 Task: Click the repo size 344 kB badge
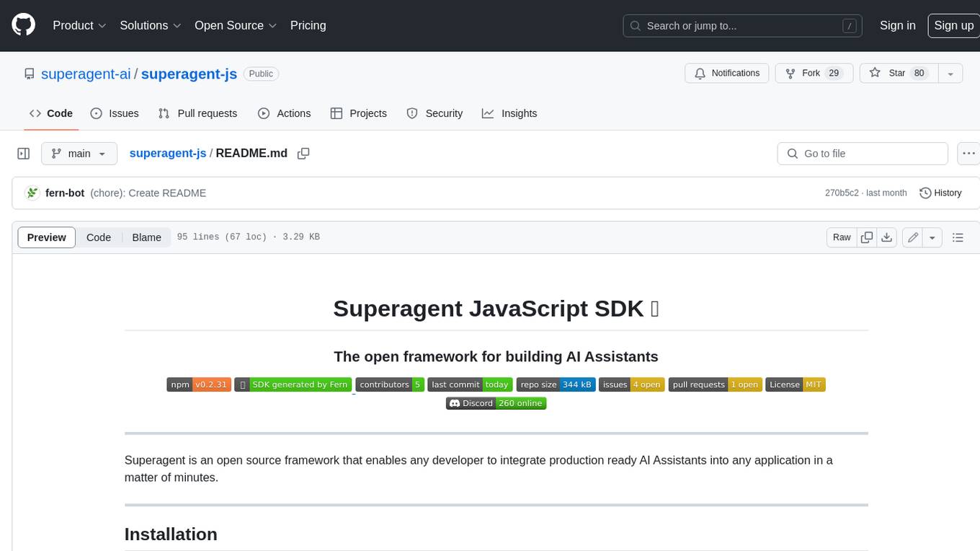click(556, 384)
